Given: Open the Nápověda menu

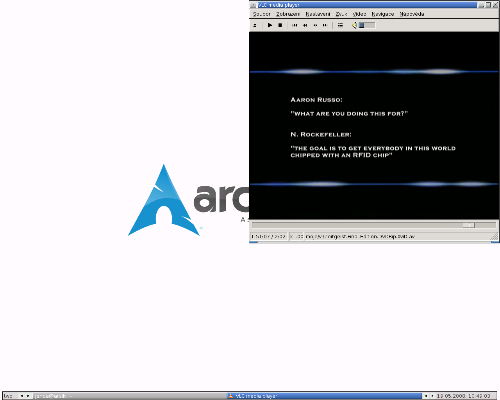Looking at the screenshot, I should pyautogui.click(x=412, y=14).
